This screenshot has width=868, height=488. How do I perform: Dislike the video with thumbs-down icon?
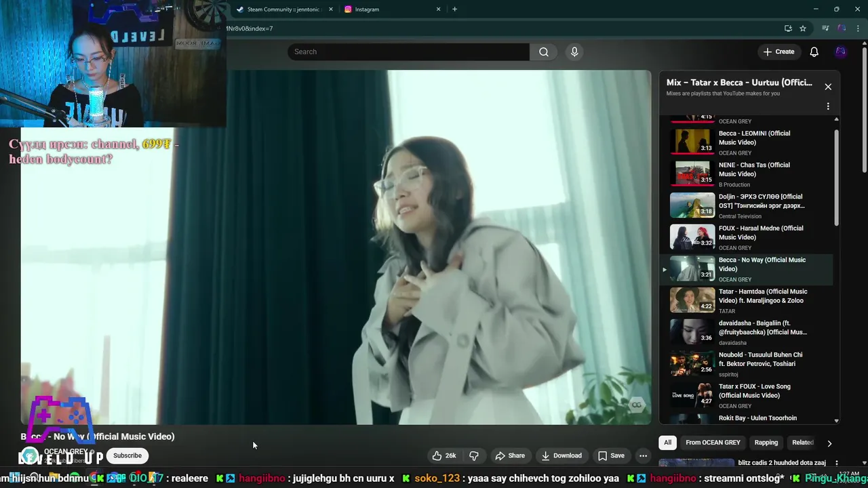[x=474, y=455]
